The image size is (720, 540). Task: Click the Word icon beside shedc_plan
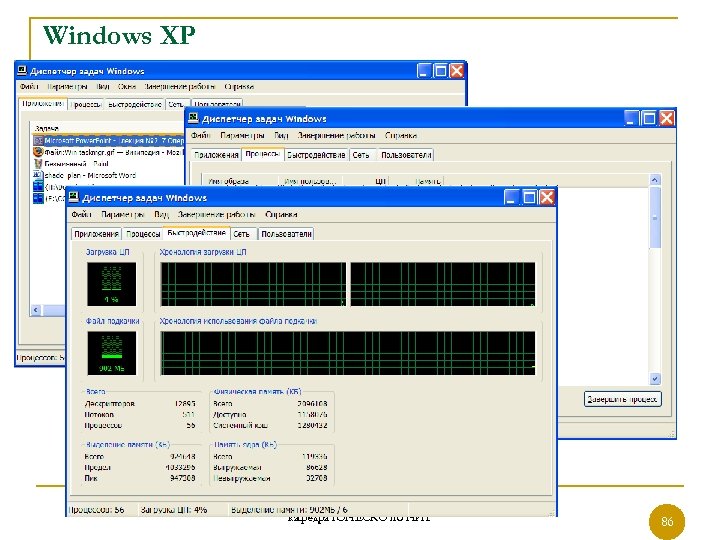click(x=39, y=175)
